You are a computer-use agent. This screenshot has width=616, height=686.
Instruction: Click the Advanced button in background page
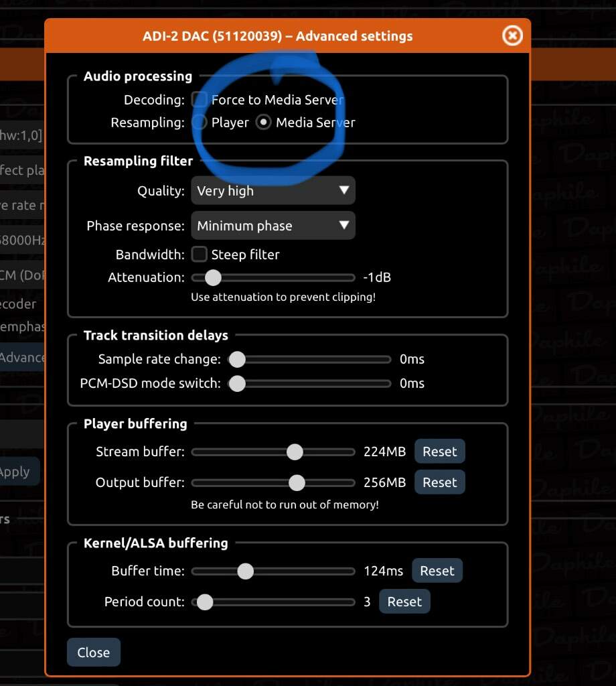22,357
